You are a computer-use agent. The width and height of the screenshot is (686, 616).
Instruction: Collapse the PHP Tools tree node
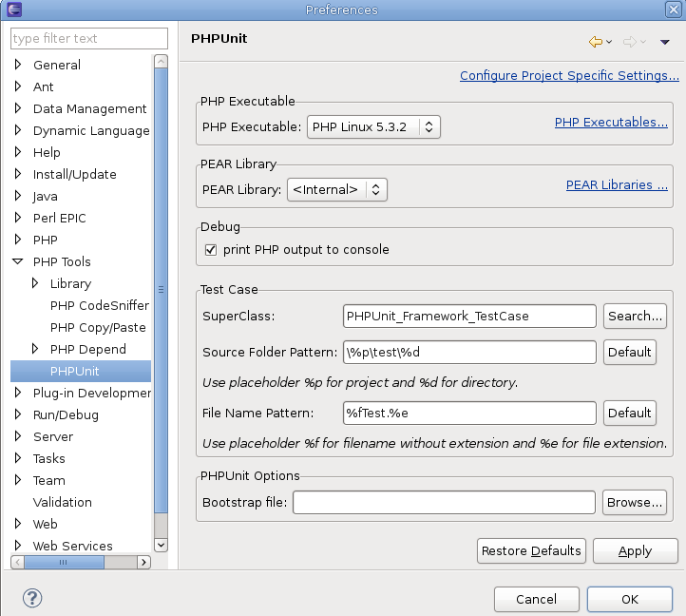point(18,261)
